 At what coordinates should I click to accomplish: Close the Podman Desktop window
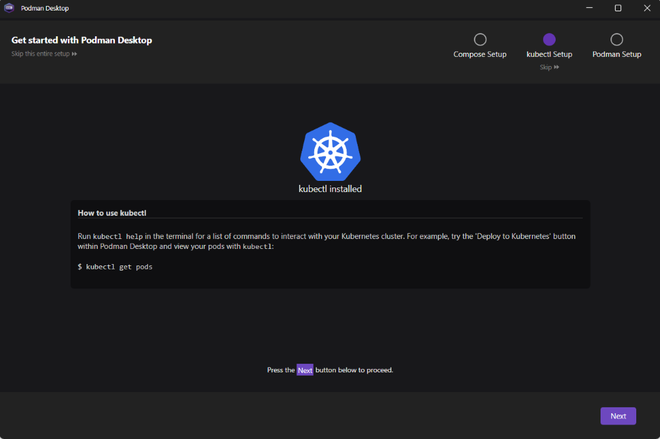[646, 8]
